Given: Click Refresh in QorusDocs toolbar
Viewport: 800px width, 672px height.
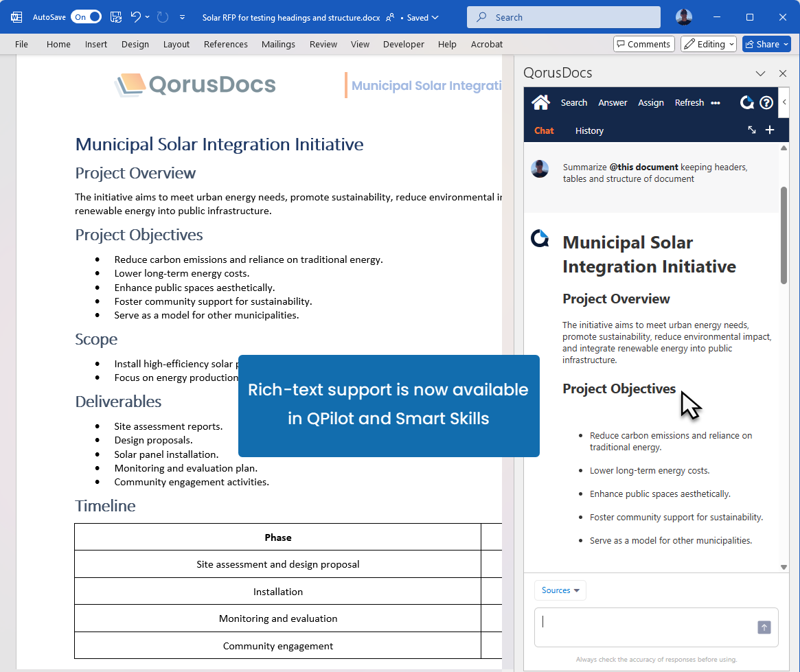Looking at the screenshot, I should pyautogui.click(x=689, y=102).
